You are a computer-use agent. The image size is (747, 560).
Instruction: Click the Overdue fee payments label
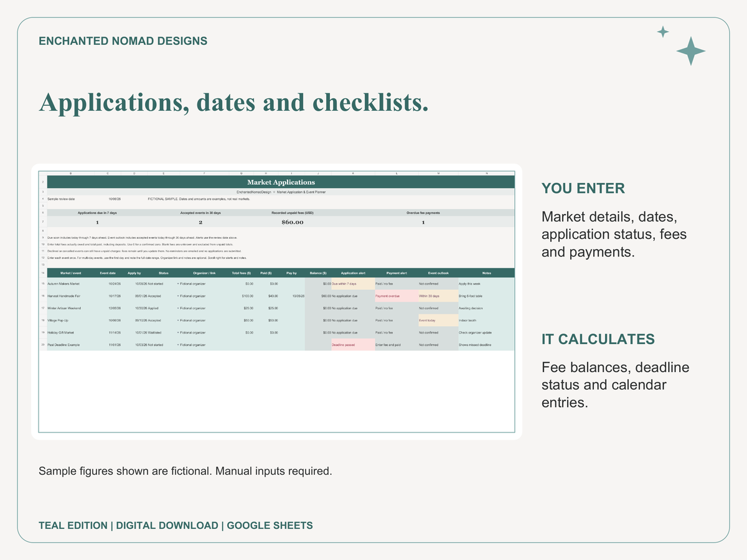click(423, 213)
